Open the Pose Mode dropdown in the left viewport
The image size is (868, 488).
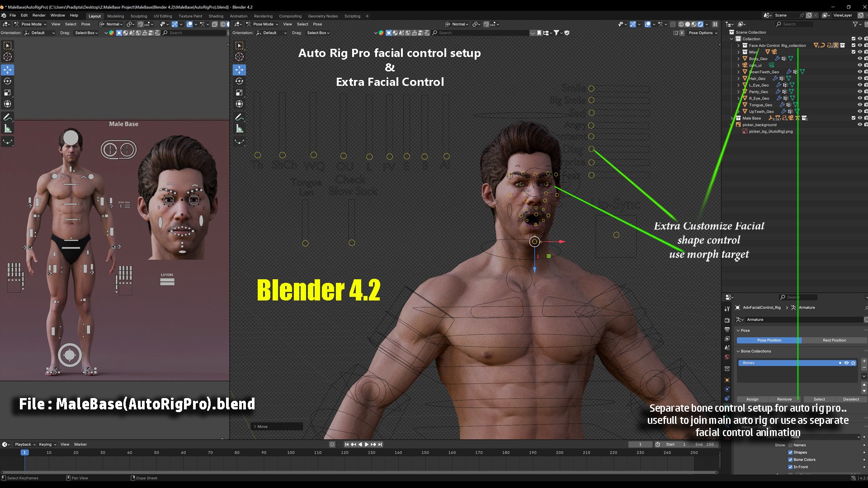point(31,24)
